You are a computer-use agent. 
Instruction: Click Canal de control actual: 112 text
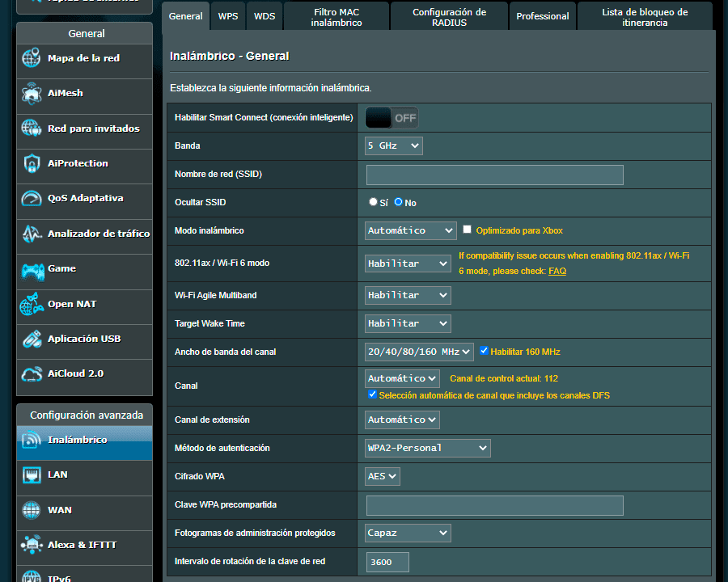point(504,379)
